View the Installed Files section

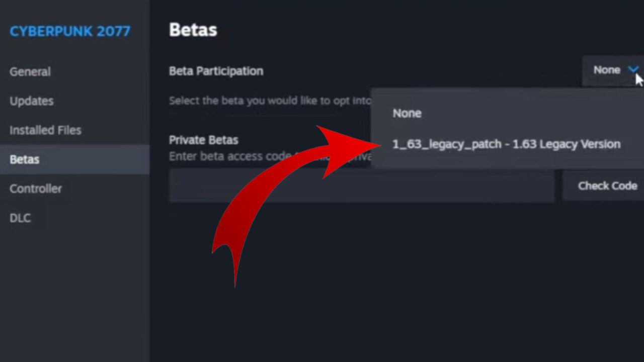(45, 130)
